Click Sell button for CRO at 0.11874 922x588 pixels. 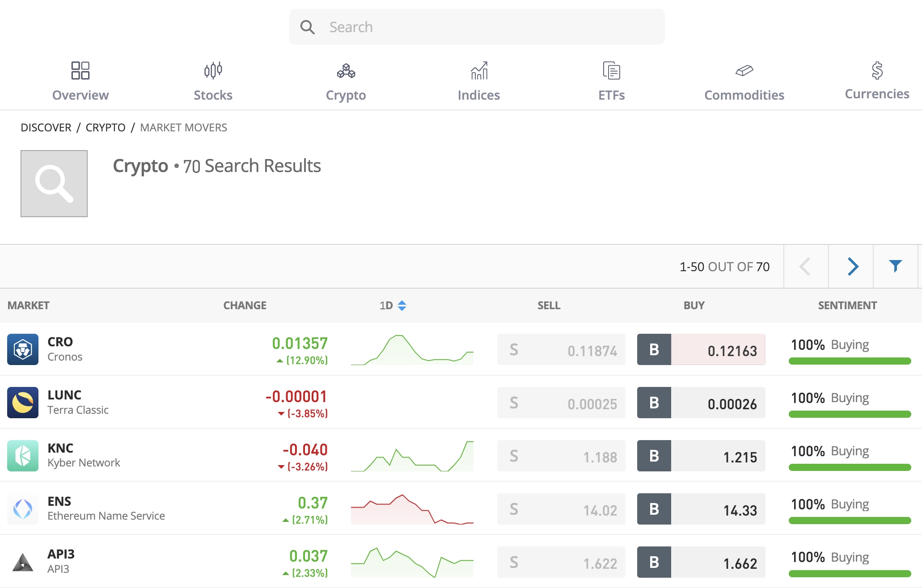(561, 349)
